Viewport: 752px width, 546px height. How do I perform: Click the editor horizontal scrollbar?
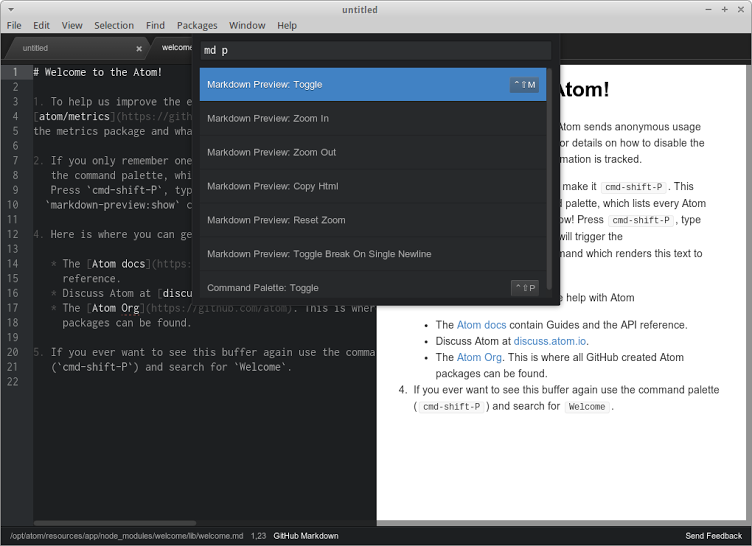[115, 523]
